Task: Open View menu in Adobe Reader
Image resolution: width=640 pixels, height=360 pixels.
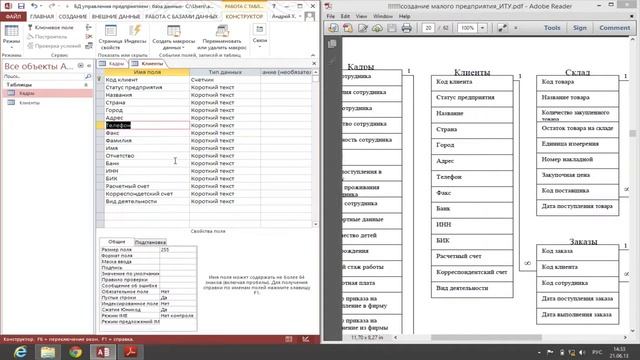Action: click(361, 16)
